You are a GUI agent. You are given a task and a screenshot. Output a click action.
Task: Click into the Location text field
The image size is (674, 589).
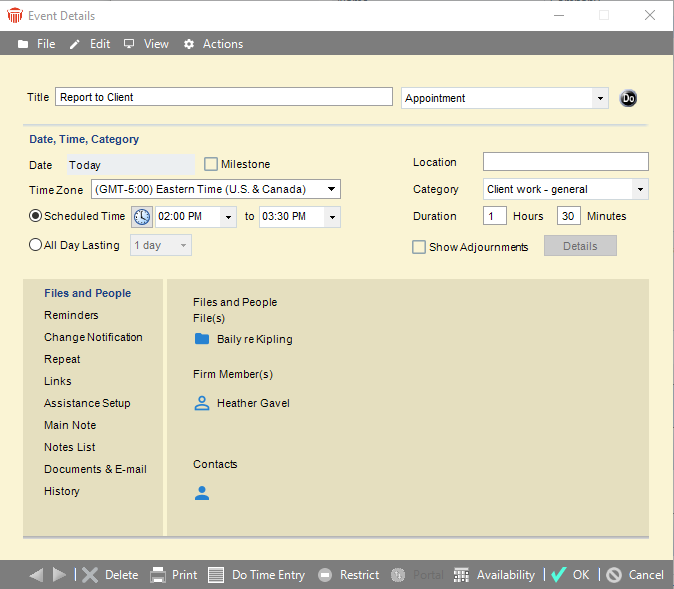click(x=565, y=162)
